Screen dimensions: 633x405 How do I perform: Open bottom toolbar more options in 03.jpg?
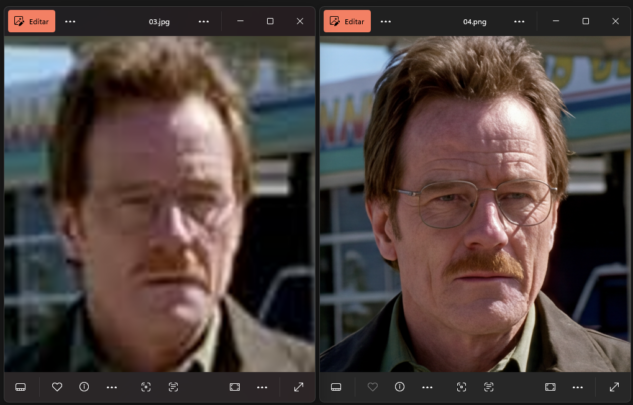tap(112, 387)
